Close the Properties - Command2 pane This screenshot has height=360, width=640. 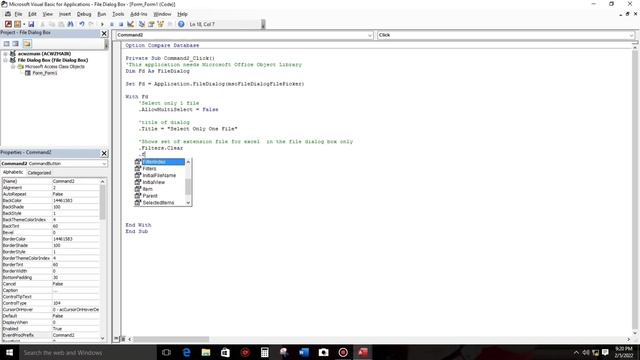pos(104,153)
